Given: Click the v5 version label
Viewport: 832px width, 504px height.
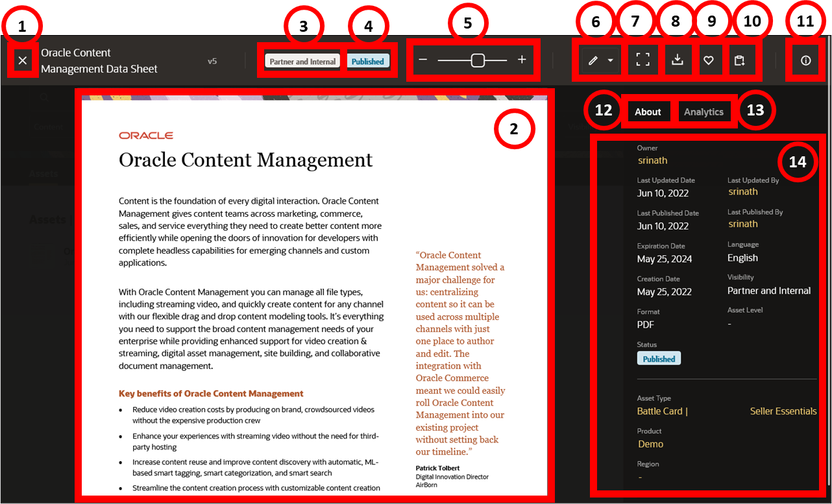Looking at the screenshot, I should click(212, 61).
